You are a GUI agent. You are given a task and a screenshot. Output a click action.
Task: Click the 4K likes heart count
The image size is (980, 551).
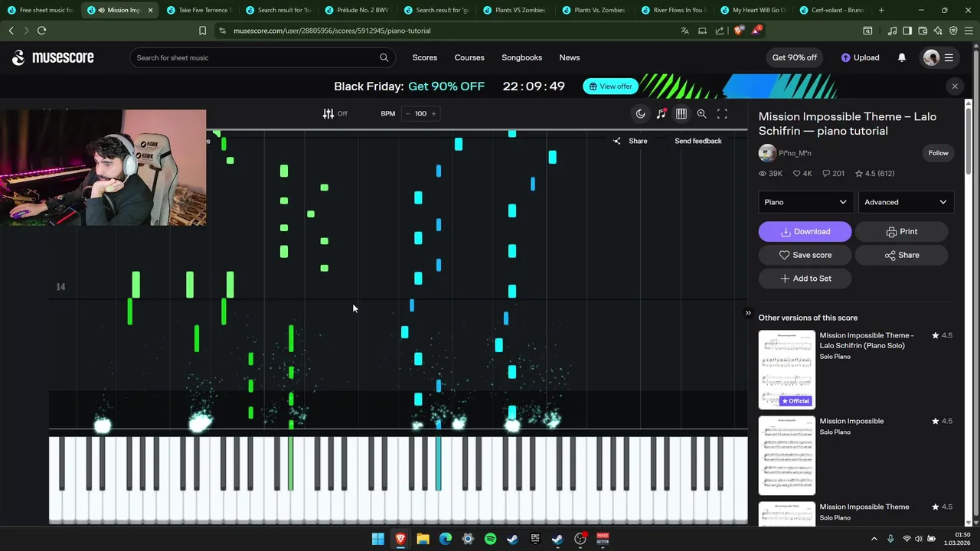pos(802,174)
